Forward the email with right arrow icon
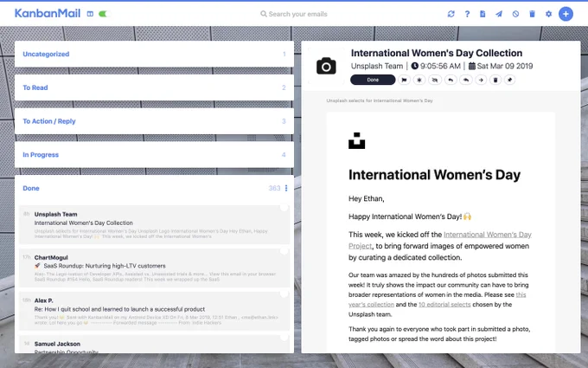 [481, 80]
